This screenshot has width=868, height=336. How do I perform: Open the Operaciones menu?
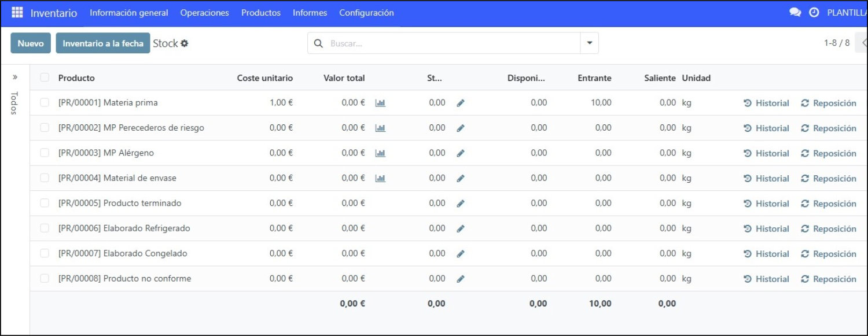pos(204,13)
